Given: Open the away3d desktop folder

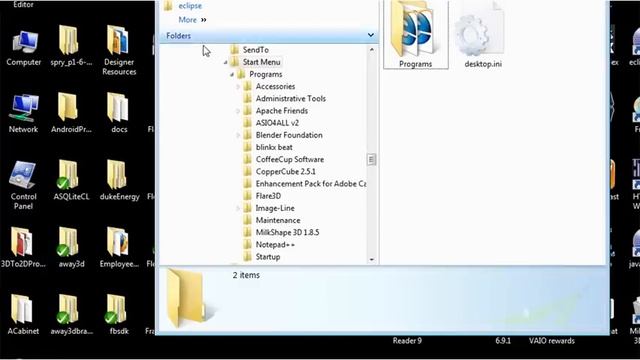Looking at the screenshot, I should (71, 247).
